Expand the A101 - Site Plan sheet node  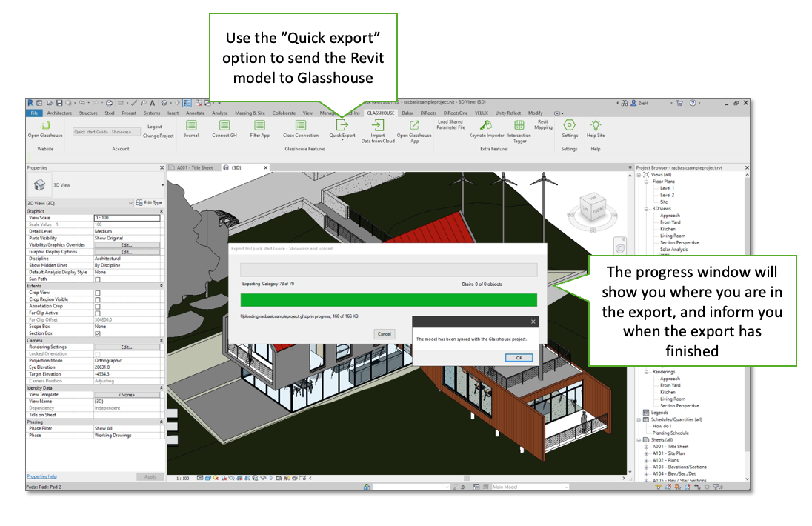coord(646,453)
